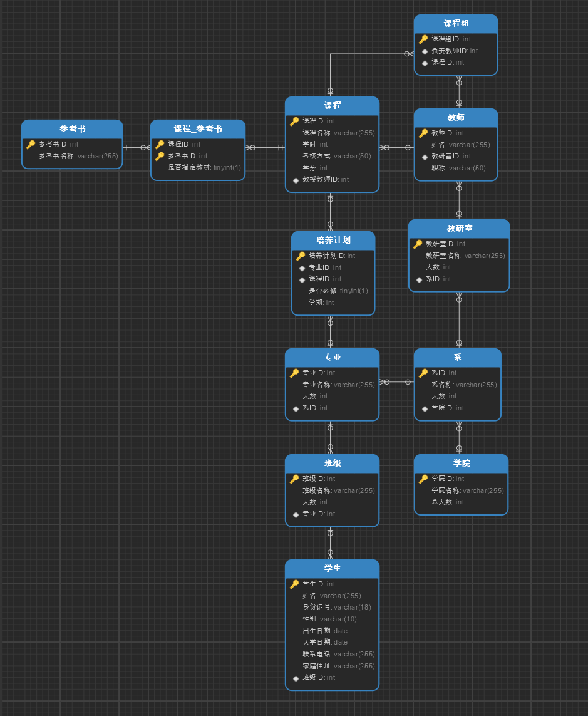This screenshot has width=588, height=716.
Task: Click the 入学日期 date field
Action: pos(324,643)
